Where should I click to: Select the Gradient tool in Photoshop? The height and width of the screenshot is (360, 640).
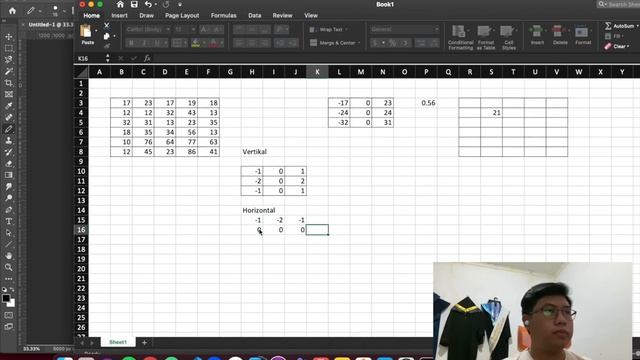pyautogui.click(x=9, y=175)
